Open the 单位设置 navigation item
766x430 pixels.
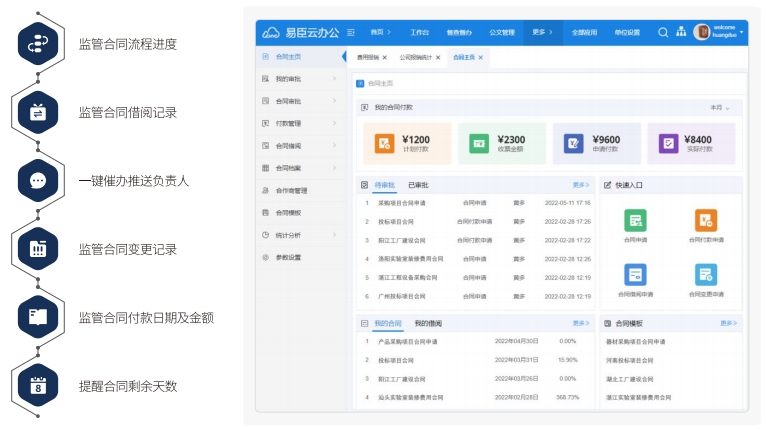coord(627,32)
